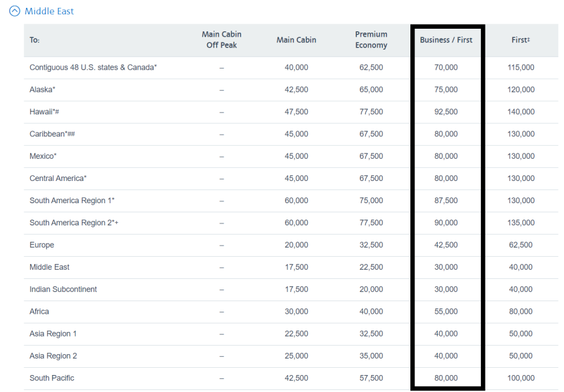Click Hawaii's Business / First value 92,500
564x392 pixels.
[446, 112]
